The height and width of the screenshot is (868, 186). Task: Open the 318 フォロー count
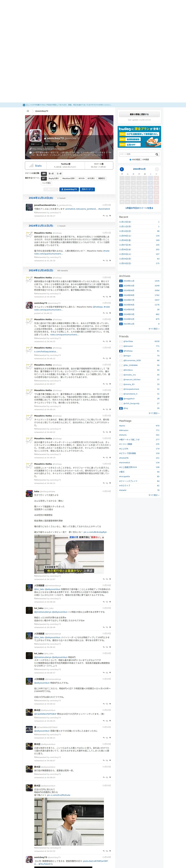(x=36, y=144)
